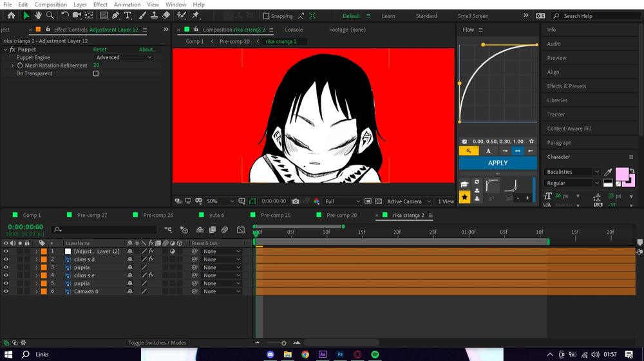Select the Hand tool in toolbar
Image resolution: width=644 pixels, height=361 pixels.
pos(38,15)
